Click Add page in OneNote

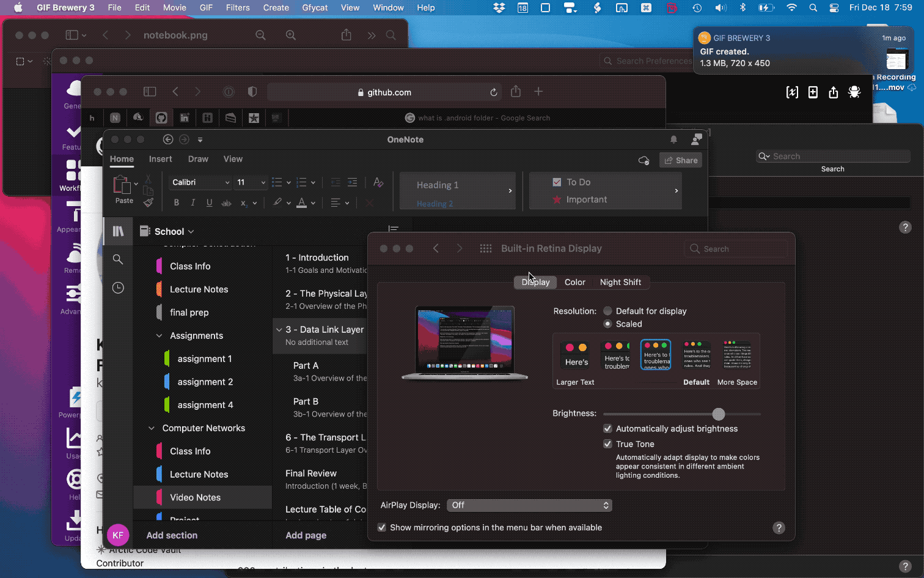(x=306, y=535)
